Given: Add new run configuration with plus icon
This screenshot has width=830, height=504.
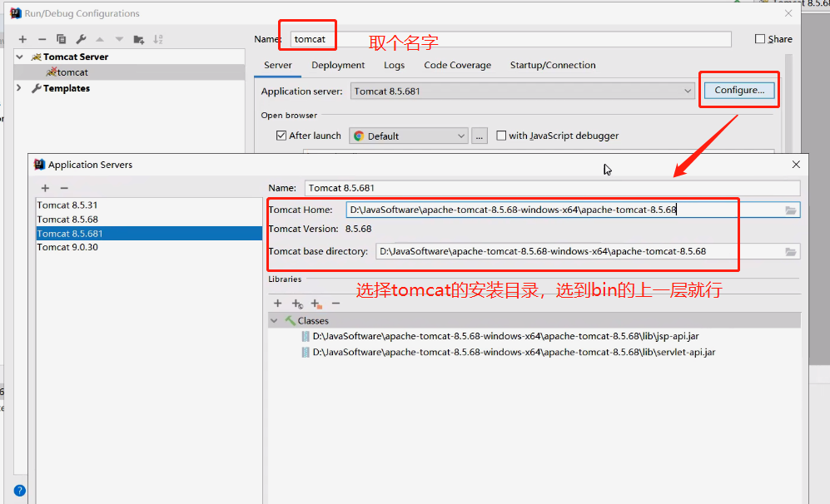Looking at the screenshot, I should click(22, 39).
